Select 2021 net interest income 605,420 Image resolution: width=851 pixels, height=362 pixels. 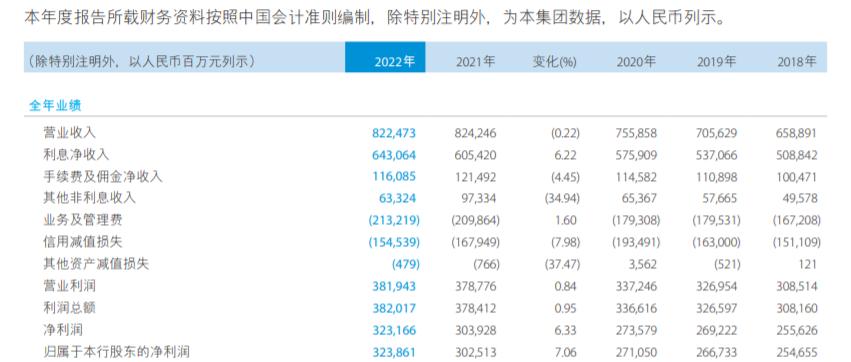[474, 155]
